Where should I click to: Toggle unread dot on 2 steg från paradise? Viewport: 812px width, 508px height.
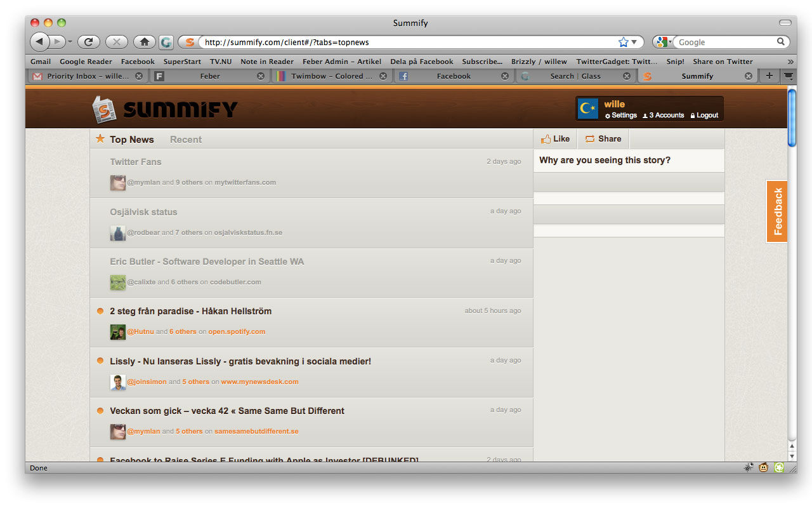point(100,311)
